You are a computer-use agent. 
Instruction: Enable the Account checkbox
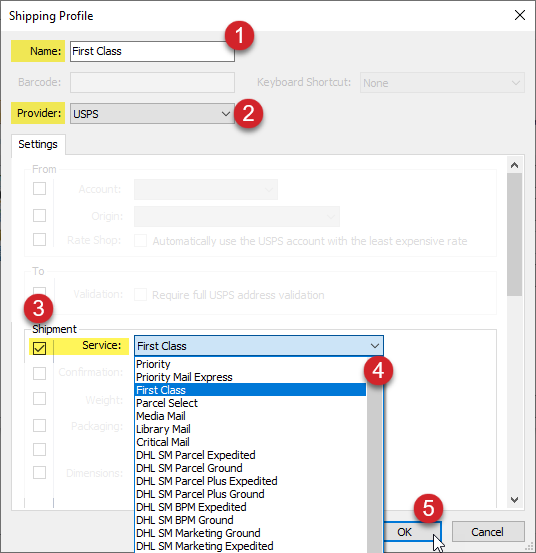point(39,188)
